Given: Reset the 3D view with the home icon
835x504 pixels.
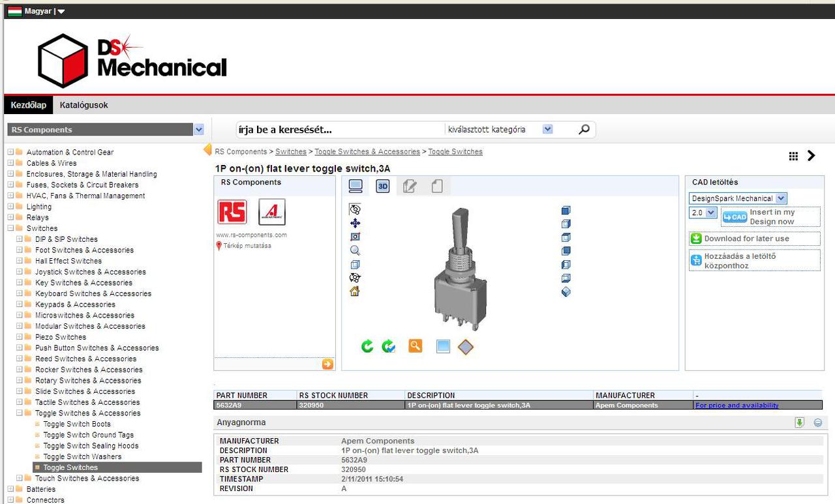Looking at the screenshot, I should pos(355,291).
